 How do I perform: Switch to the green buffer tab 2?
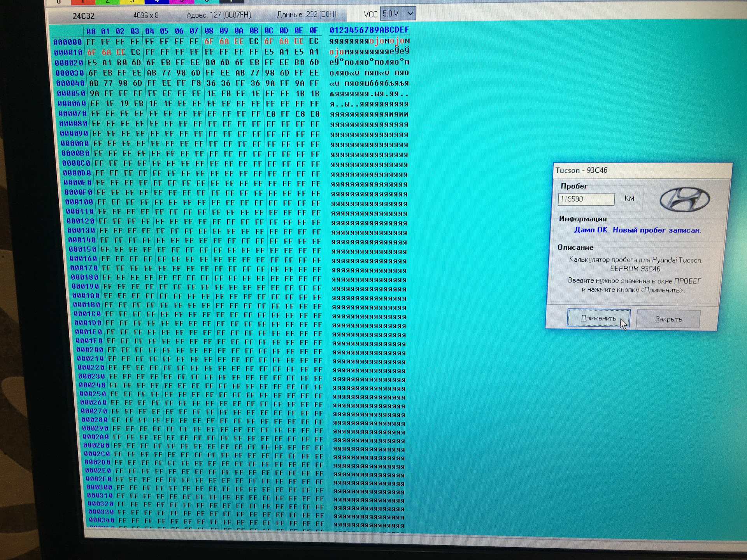[107, 2]
